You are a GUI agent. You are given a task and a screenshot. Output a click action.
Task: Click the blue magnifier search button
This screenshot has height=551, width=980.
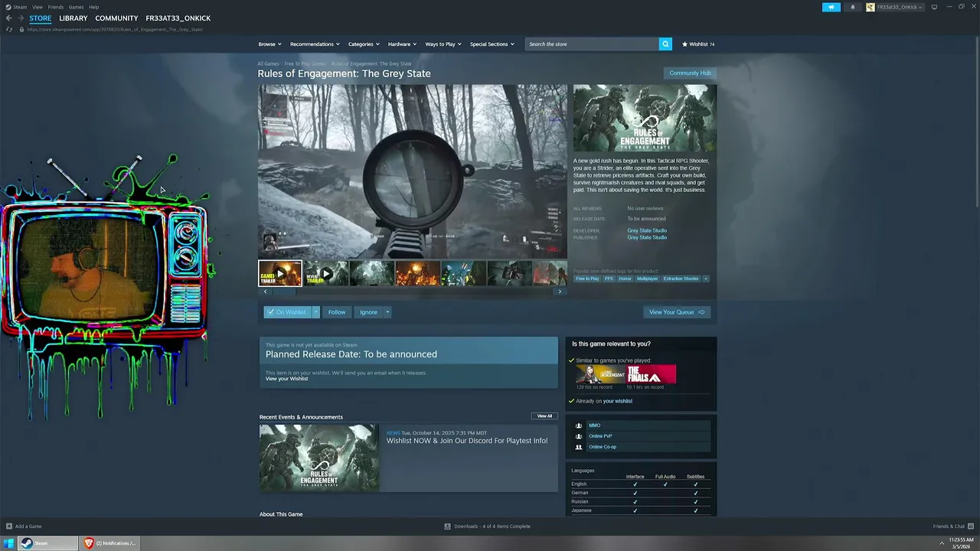665,44
